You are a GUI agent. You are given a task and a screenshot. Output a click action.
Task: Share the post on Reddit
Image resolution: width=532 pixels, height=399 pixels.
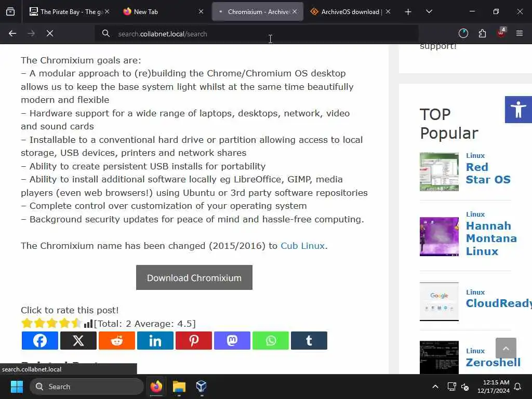coord(117,341)
